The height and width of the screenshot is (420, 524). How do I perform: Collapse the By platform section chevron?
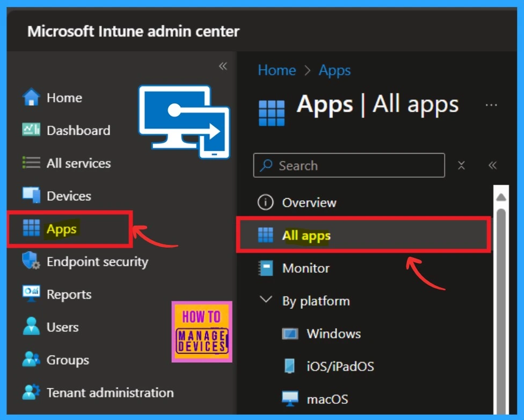click(x=266, y=299)
